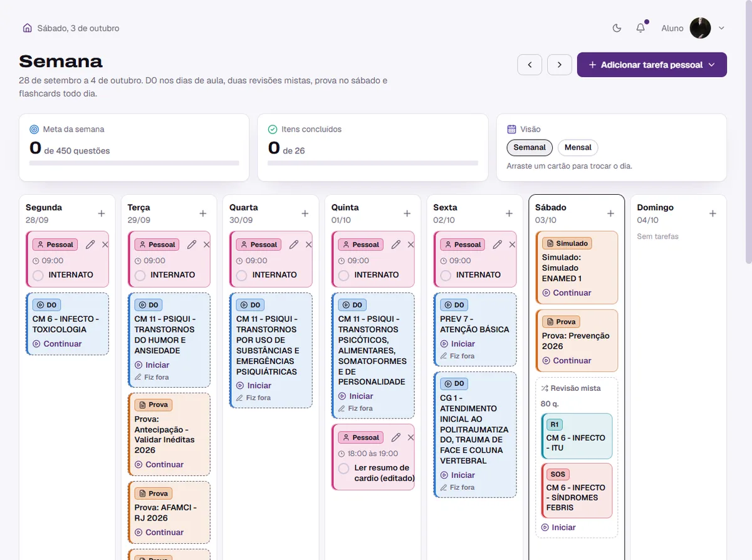Add a task to Sexta with plus icon
Viewport: 752px width, 560px height.
point(509,214)
